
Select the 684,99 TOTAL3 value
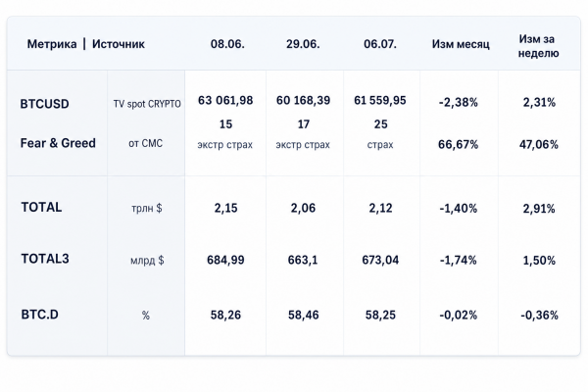tap(225, 260)
